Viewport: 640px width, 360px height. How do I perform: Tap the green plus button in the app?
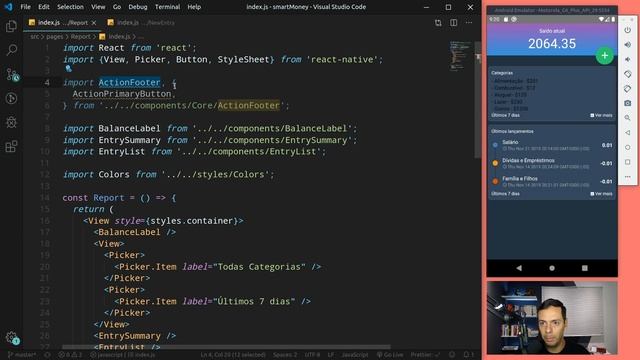(604, 56)
